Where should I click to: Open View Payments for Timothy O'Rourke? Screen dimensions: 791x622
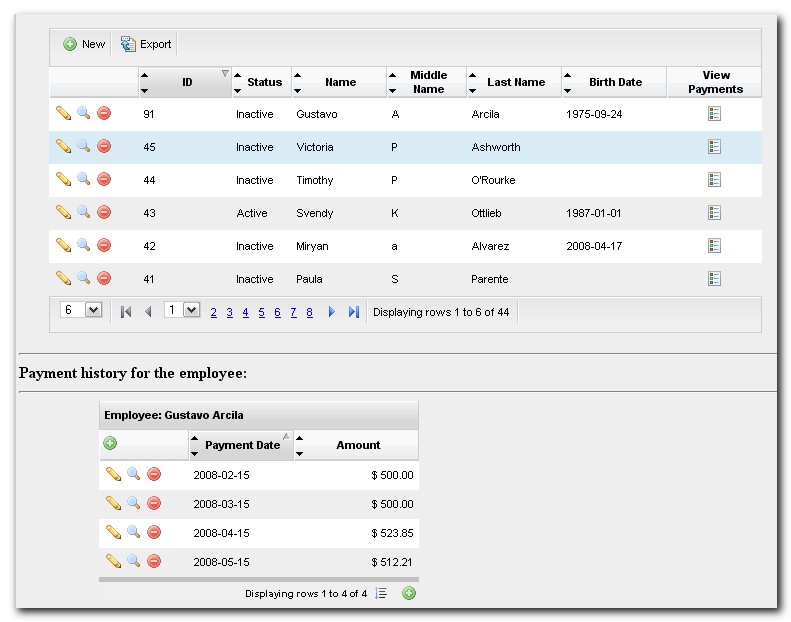point(714,180)
